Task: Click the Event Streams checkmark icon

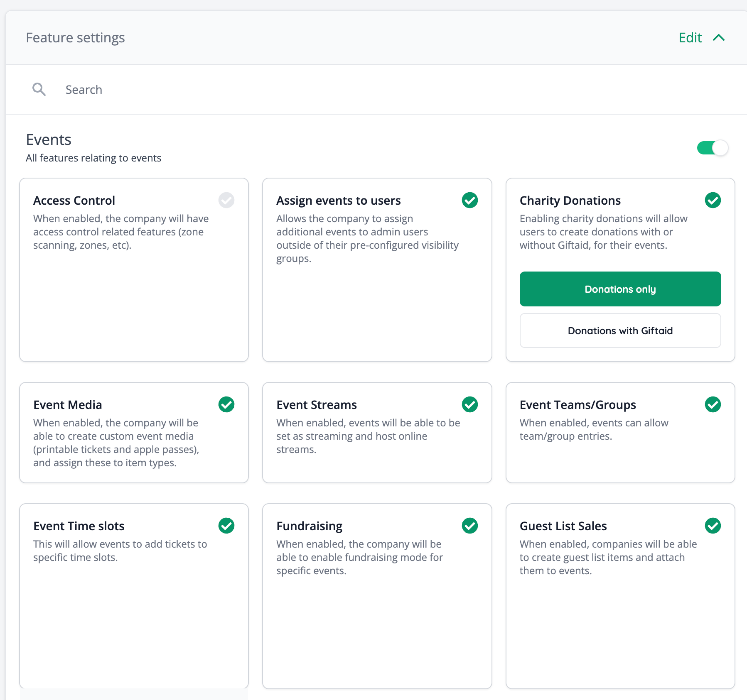Action: click(x=469, y=404)
